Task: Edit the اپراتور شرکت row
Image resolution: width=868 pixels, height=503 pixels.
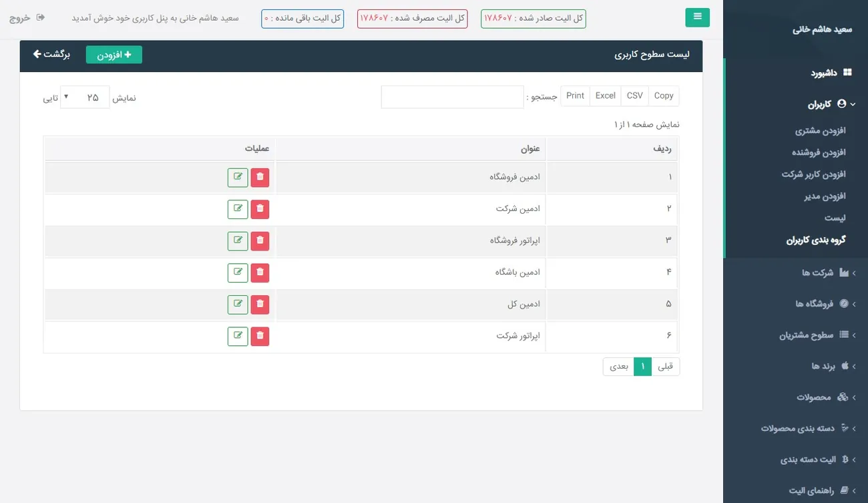Action: pyautogui.click(x=238, y=336)
